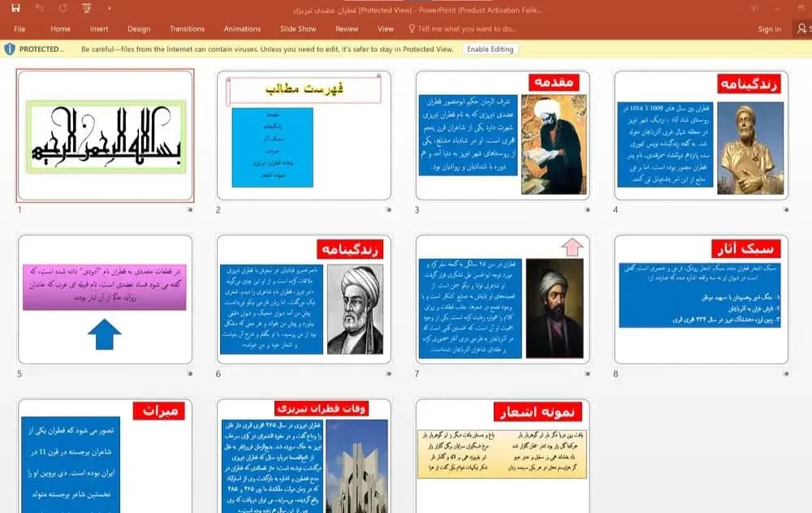Click the transition star icon under slide 2
The height and width of the screenshot is (513, 812).
388,209
